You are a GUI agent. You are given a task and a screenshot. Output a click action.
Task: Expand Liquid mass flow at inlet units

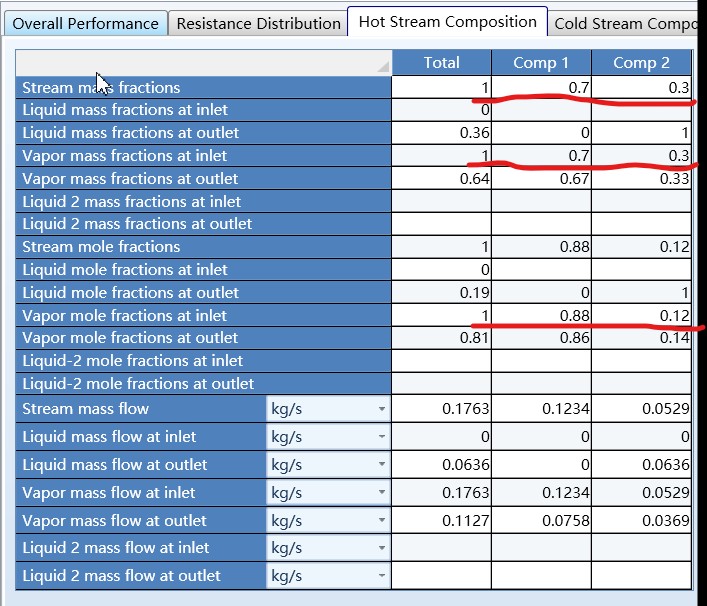point(381,437)
